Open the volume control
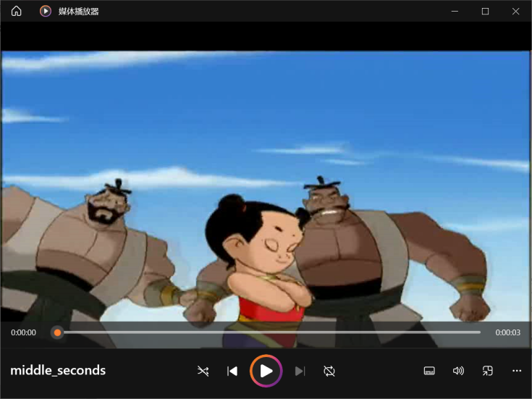The image size is (532, 399). [458, 371]
